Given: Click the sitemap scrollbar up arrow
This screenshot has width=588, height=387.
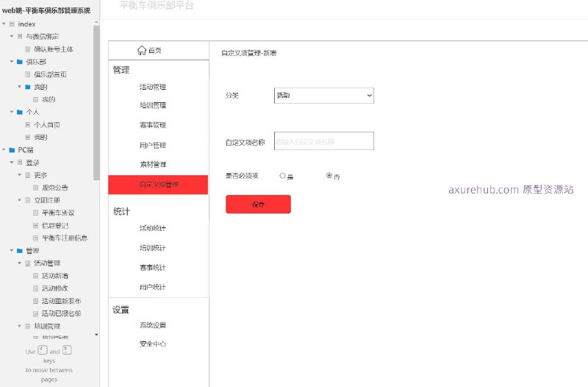Looking at the screenshot, I should tap(96, 23).
